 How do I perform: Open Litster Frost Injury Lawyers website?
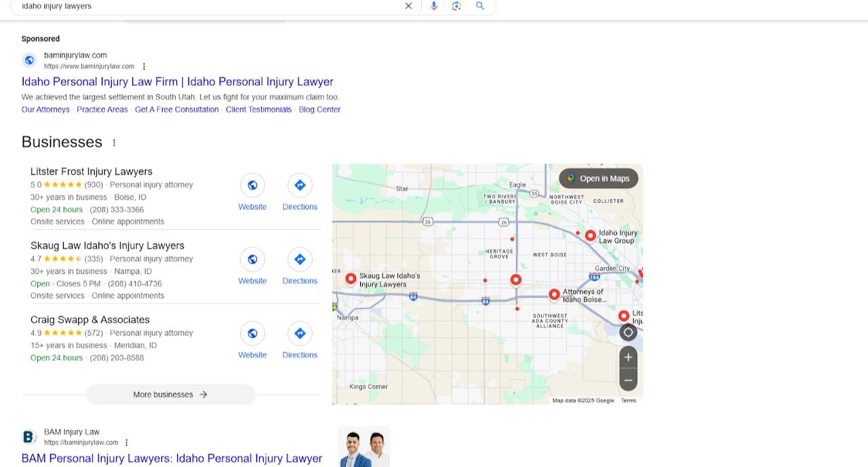point(252,192)
